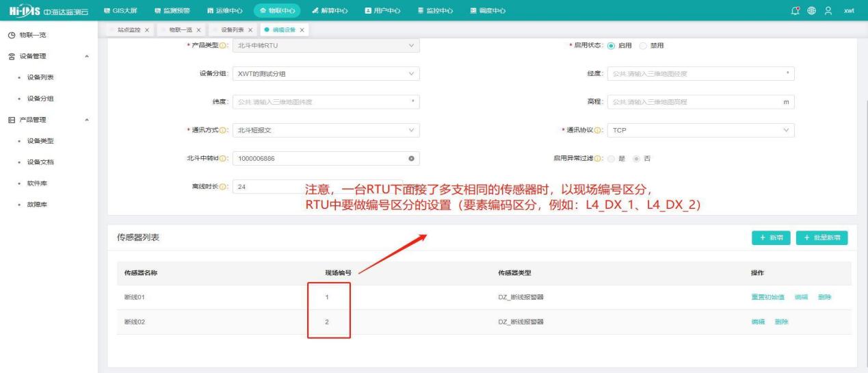Switch to the 站点监控 tab
Viewport: 868px width, 373px height.
click(x=130, y=30)
